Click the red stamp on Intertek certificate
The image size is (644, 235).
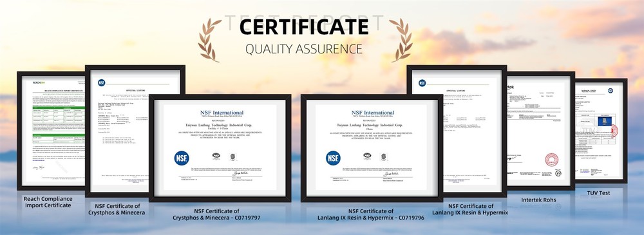click(x=552, y=160)
